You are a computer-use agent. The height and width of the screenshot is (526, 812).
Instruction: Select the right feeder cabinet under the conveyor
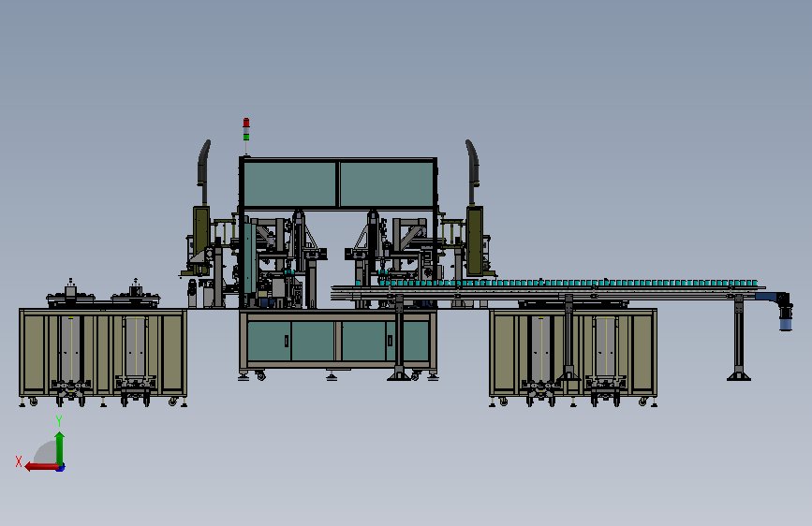[x=573, y=353]
